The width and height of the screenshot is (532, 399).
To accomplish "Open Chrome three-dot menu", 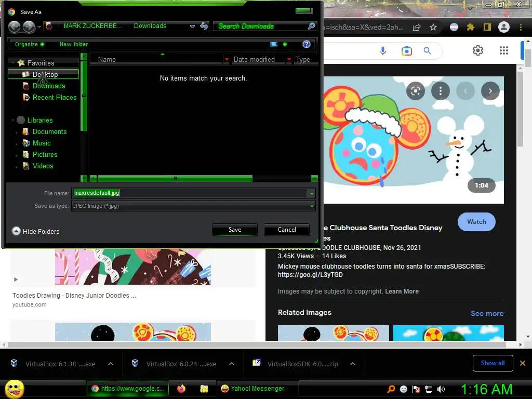I will point(521,27).
